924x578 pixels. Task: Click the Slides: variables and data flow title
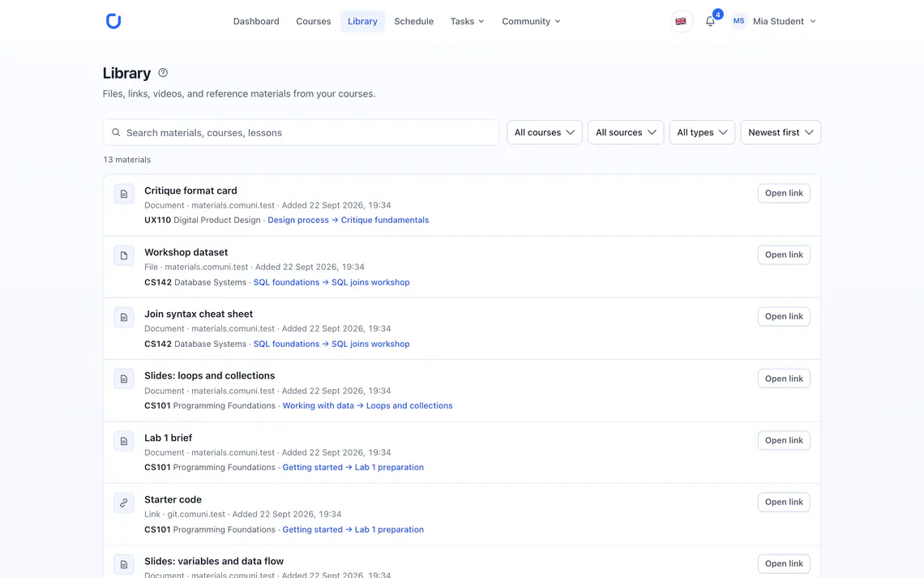[214, 562]
